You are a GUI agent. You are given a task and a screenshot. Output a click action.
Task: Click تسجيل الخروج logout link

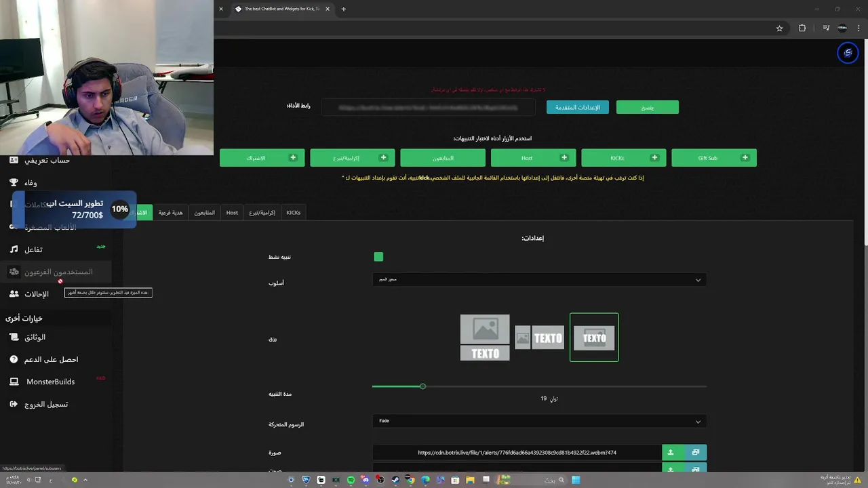point(46,404)
